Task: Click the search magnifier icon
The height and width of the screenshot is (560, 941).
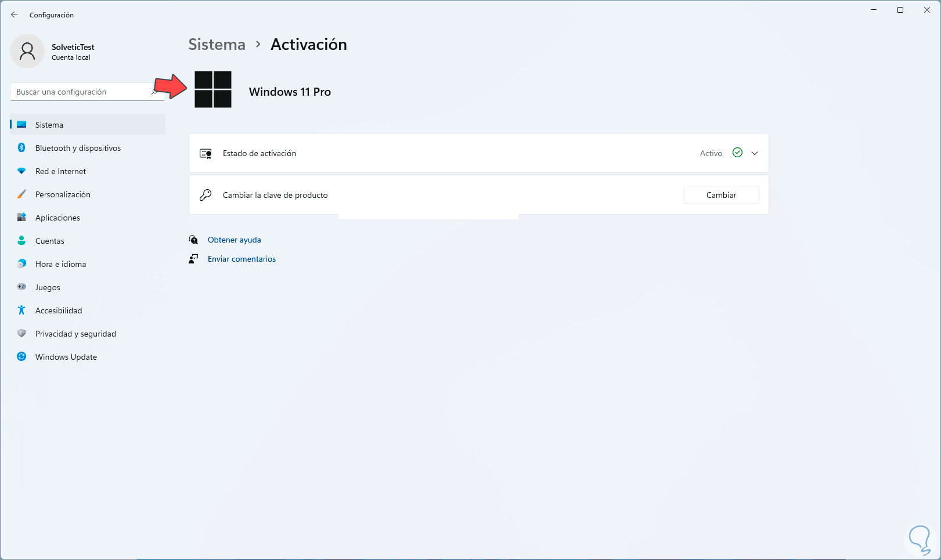Action: pyautogui.click(x=156, y=92)
